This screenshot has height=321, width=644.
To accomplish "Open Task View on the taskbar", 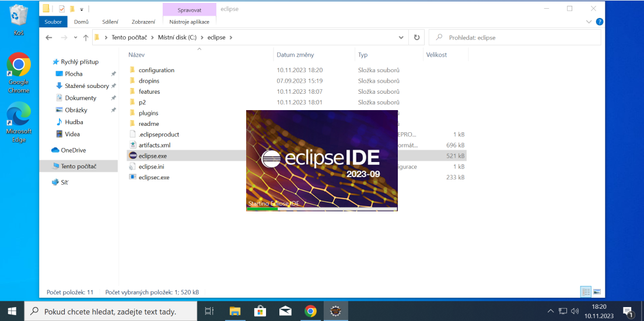I will [209, 311].
